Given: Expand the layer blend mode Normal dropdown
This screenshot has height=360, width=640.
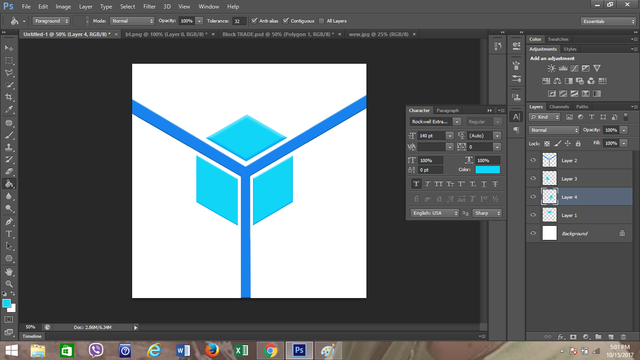Looking at the screenshot, I should point(554,130).
